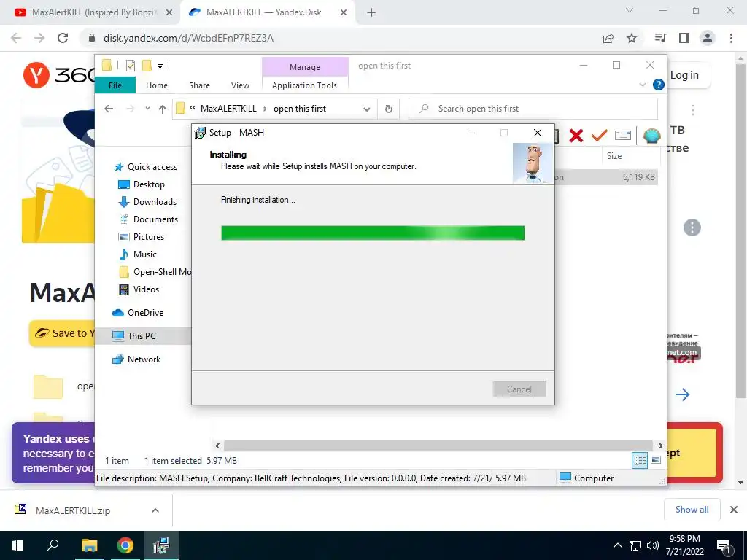This screenshot has height=560, width=747.
Task: Click Yandex page gray three-dot circle button
Action: [x=692, y=227]
